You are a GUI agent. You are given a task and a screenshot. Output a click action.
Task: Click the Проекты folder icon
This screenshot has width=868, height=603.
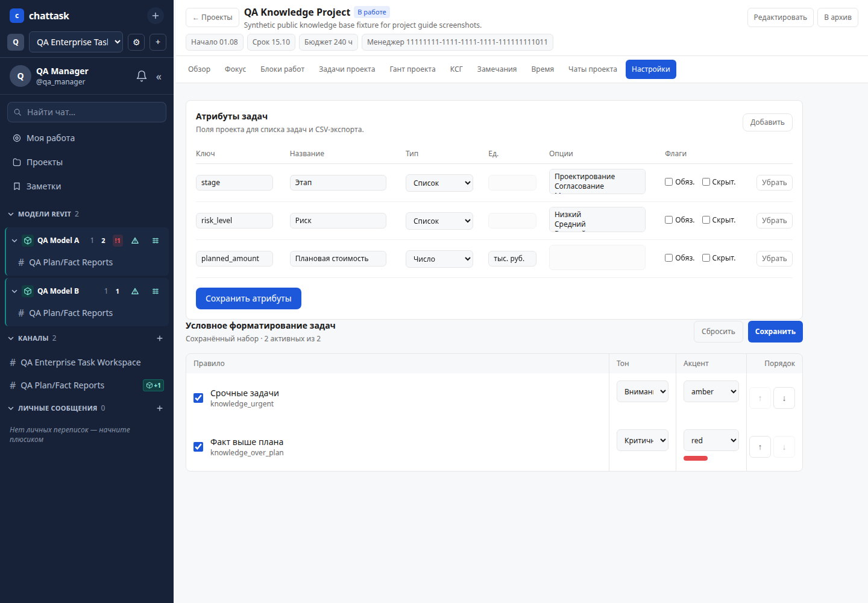tap(17, 162)
